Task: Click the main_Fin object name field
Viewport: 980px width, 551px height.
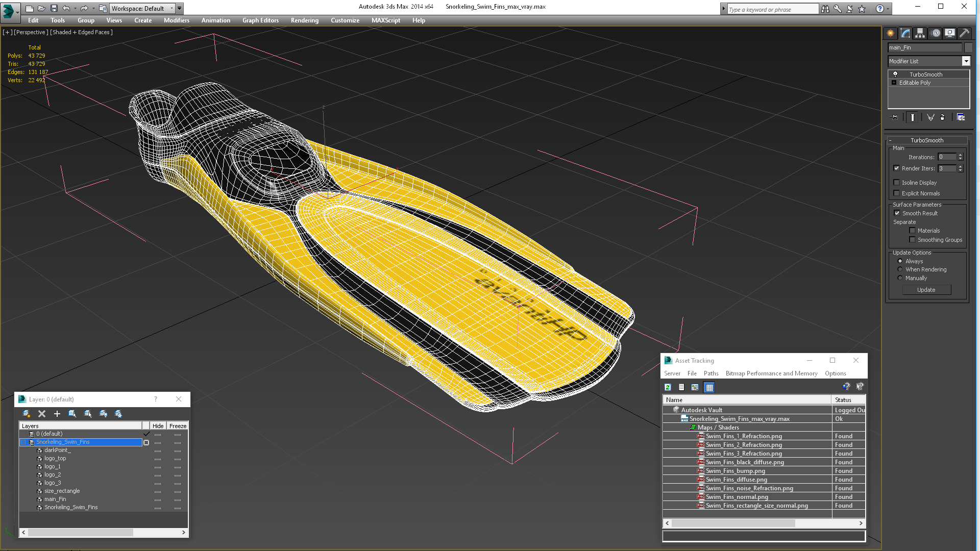Action: [x=924, y=47]
